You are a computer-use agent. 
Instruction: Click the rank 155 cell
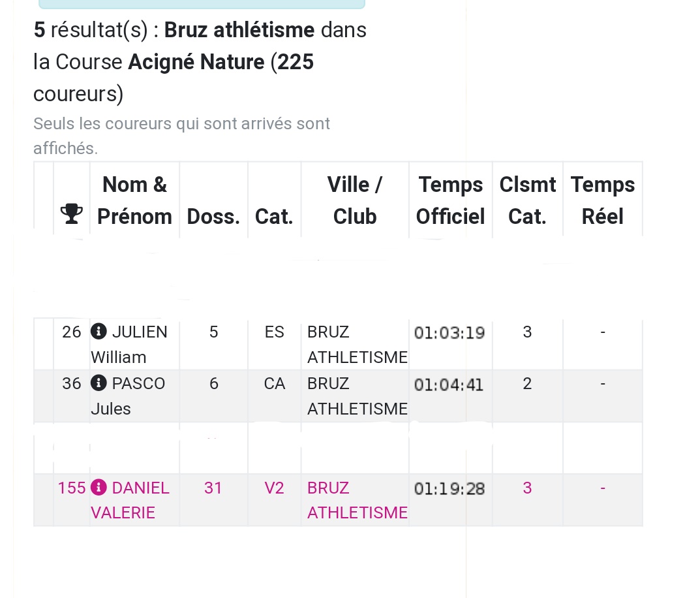tap(72, 488)
